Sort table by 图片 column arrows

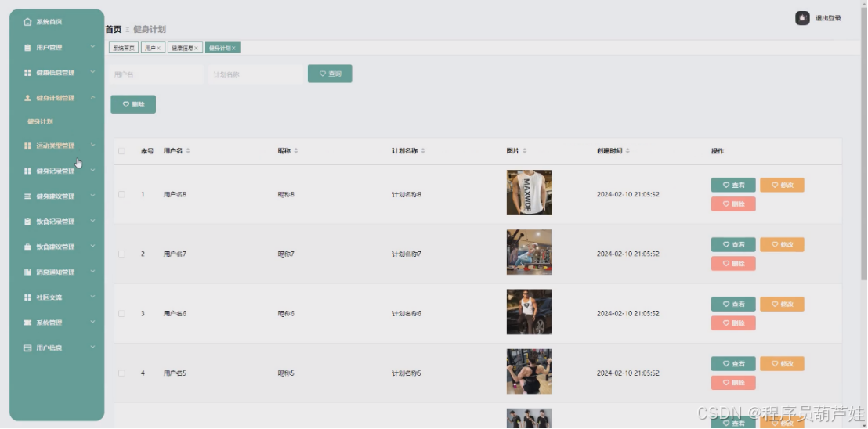click(x=525, y=151)
